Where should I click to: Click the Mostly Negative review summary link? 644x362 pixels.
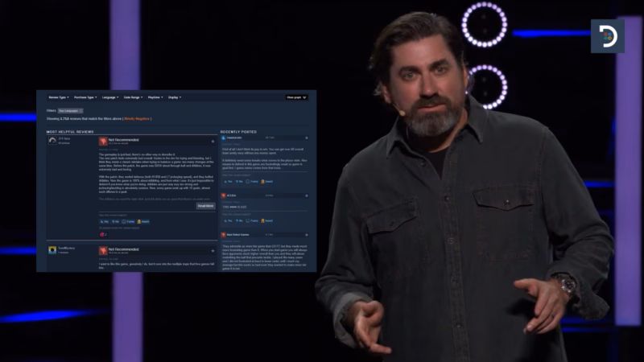(x=137, y=118)
